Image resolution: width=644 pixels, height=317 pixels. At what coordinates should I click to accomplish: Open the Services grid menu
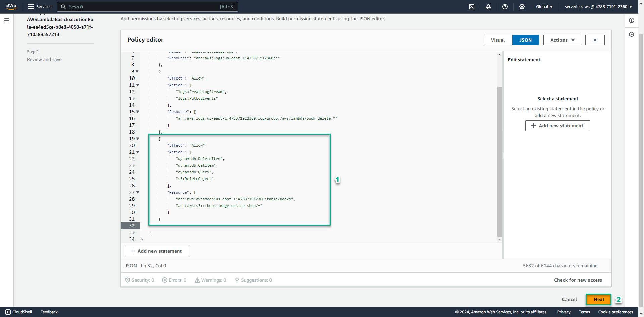pos(40,7)
